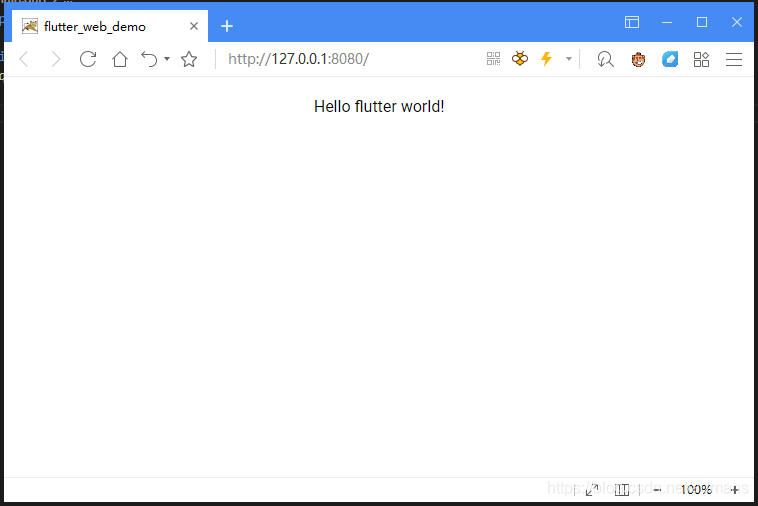Open dropdown arrow beside the lightning icon
Screen dimensions: 758x506
[x=569, y=59]
